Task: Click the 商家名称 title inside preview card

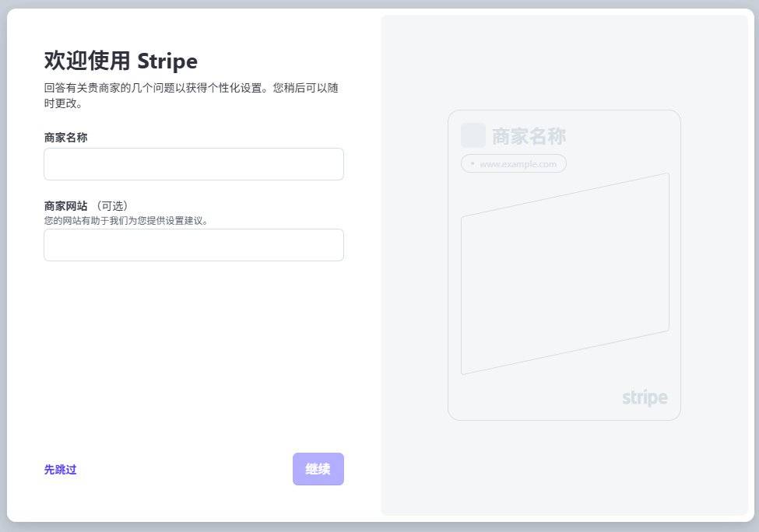Action: click(529, 136)
